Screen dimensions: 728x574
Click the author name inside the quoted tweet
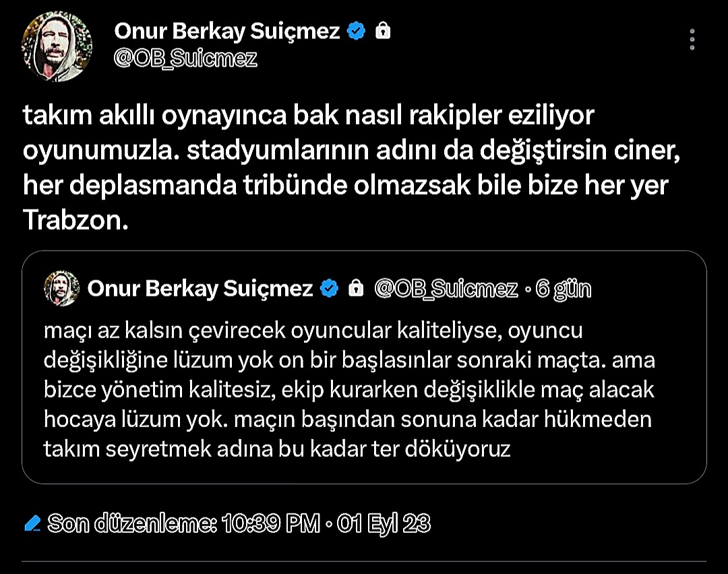pyautogui.click(x=200, y=289)
